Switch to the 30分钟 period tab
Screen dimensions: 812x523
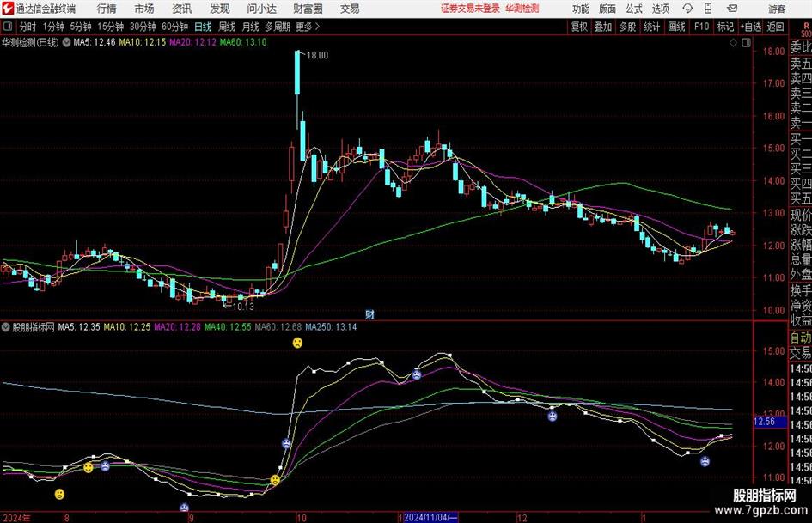tap(143, 27)
